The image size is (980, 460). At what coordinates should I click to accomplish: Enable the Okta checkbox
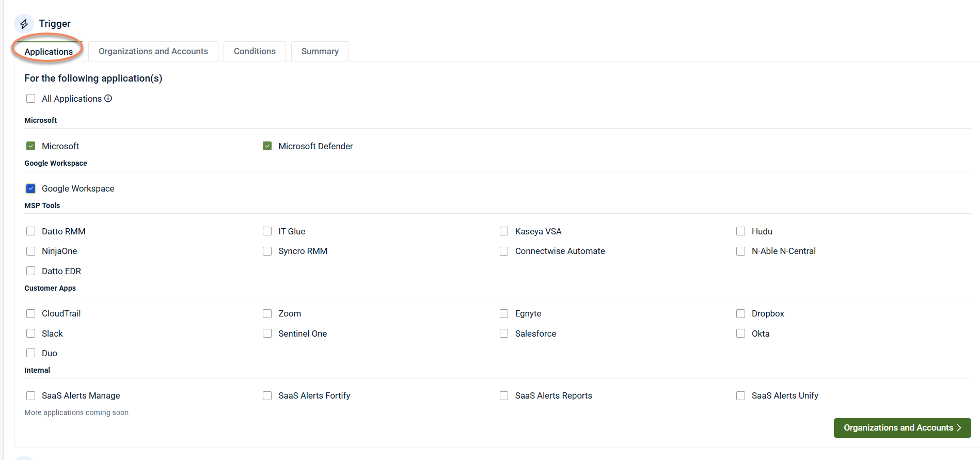(740, 334)
